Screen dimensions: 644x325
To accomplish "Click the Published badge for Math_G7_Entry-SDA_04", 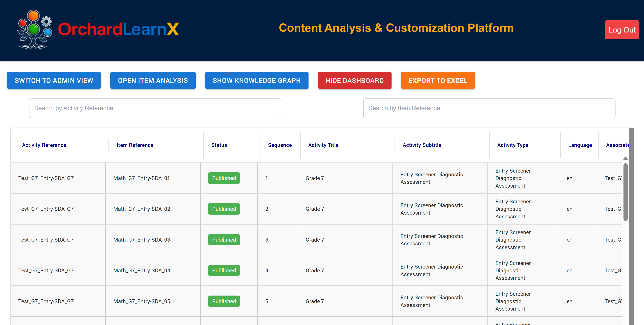I will pos(224,270).
